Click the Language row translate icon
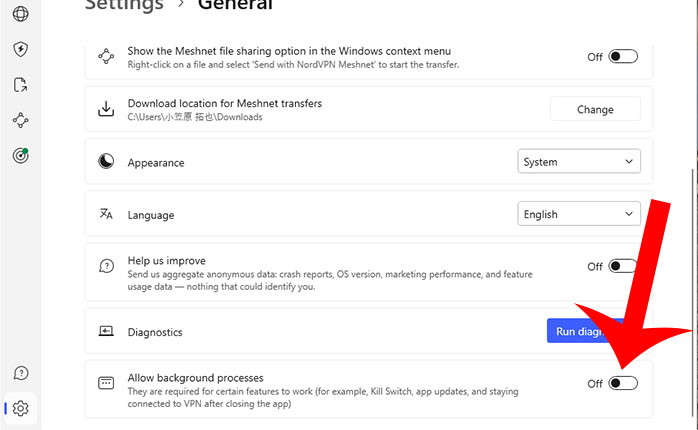This screenshot has height=430, width=698. (106, 214)
